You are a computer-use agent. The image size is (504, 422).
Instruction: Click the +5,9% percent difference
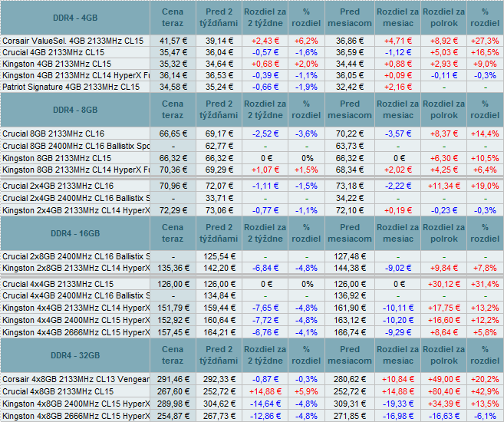pyautogui.click(x=306, y=391)
